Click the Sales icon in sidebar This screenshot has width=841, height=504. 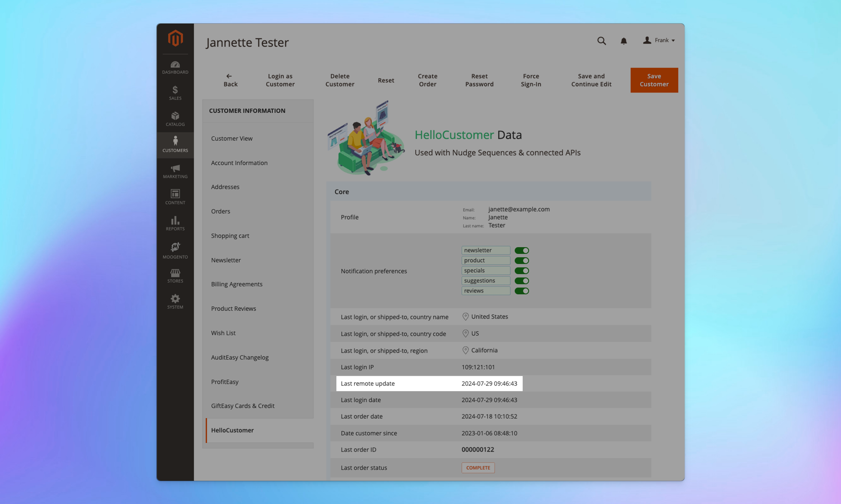point(174,93)
